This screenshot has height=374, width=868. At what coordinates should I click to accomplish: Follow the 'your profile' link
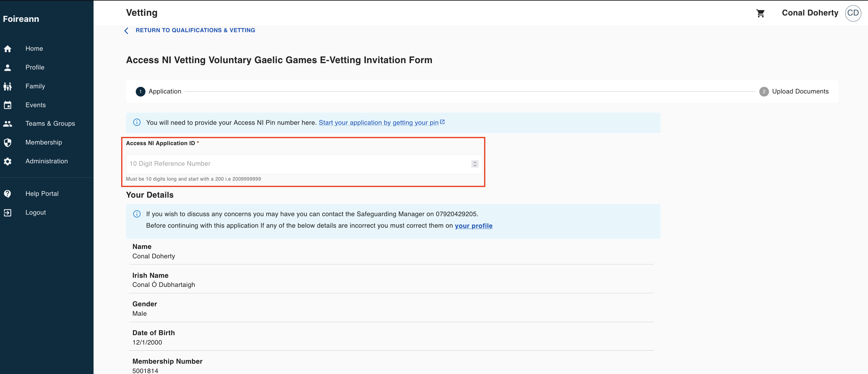click(x=473, y=226)
